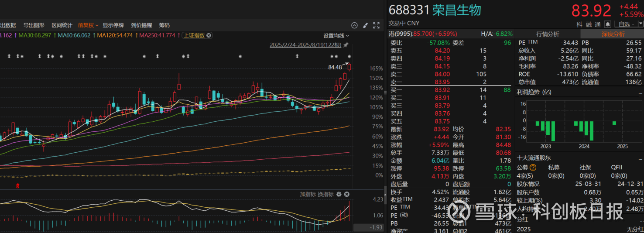Click the 跌停 value 63.58
Screen dimensions: 644x233
point(503,168)
